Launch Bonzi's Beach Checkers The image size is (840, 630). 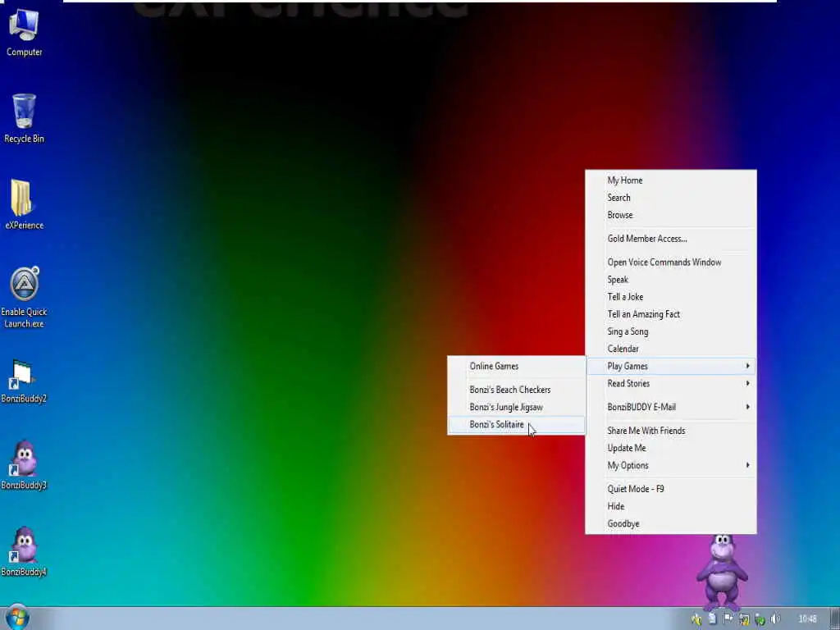click(517, 390)
